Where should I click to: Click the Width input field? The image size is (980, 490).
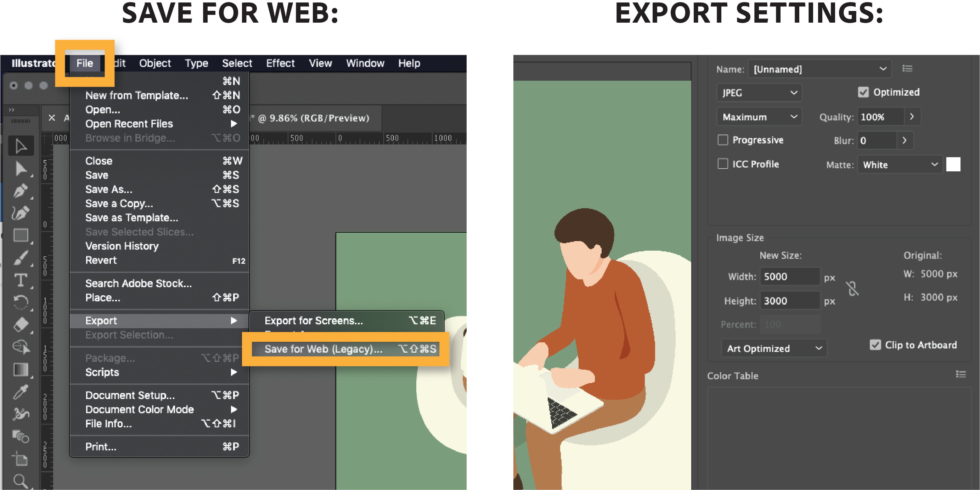coord(789,277)
